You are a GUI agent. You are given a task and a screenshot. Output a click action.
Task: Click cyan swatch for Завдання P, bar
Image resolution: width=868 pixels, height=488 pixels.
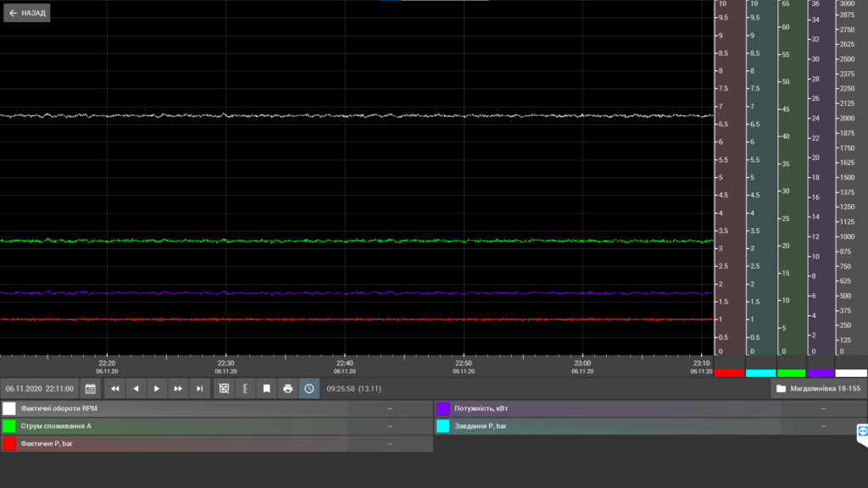pyautogui.click(x=442, y=426)
